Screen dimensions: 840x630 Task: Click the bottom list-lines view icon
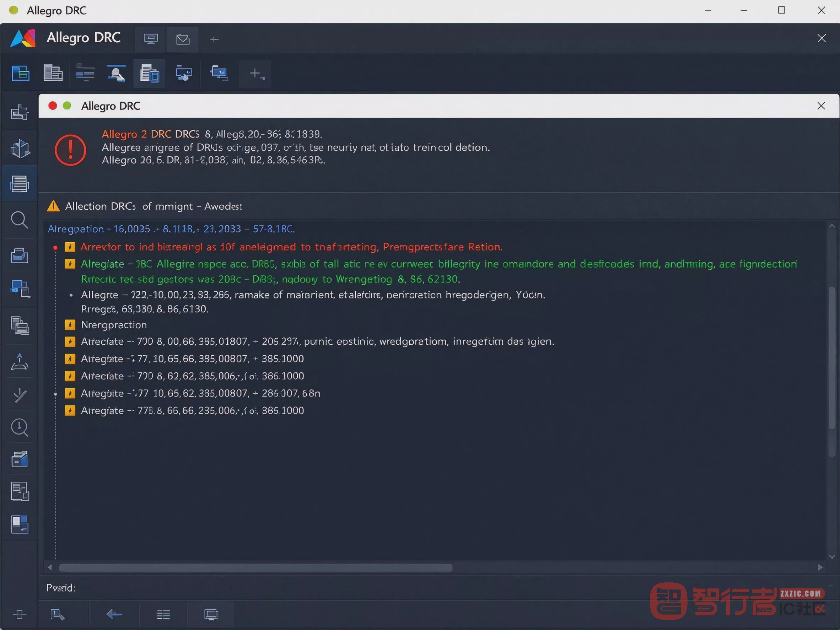point(163,614)
